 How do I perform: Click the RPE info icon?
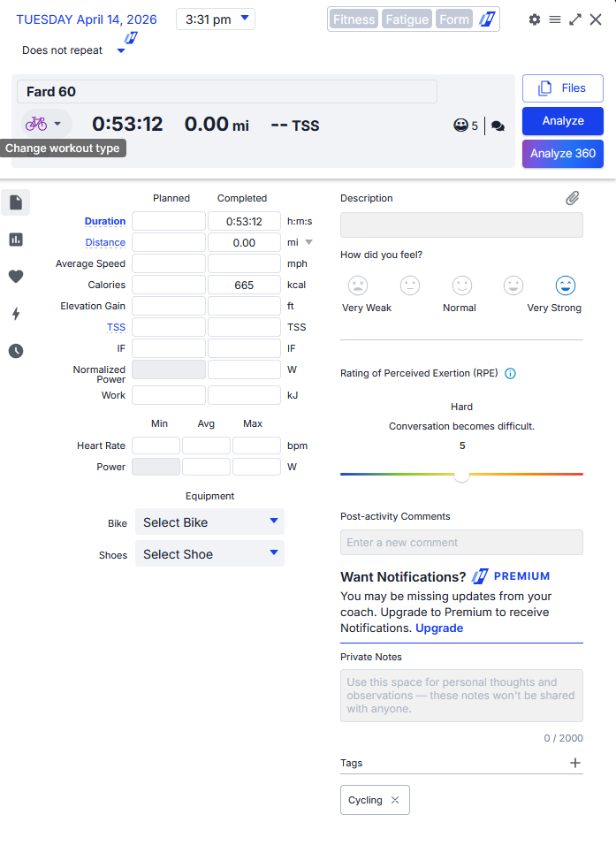coord(510,373)
